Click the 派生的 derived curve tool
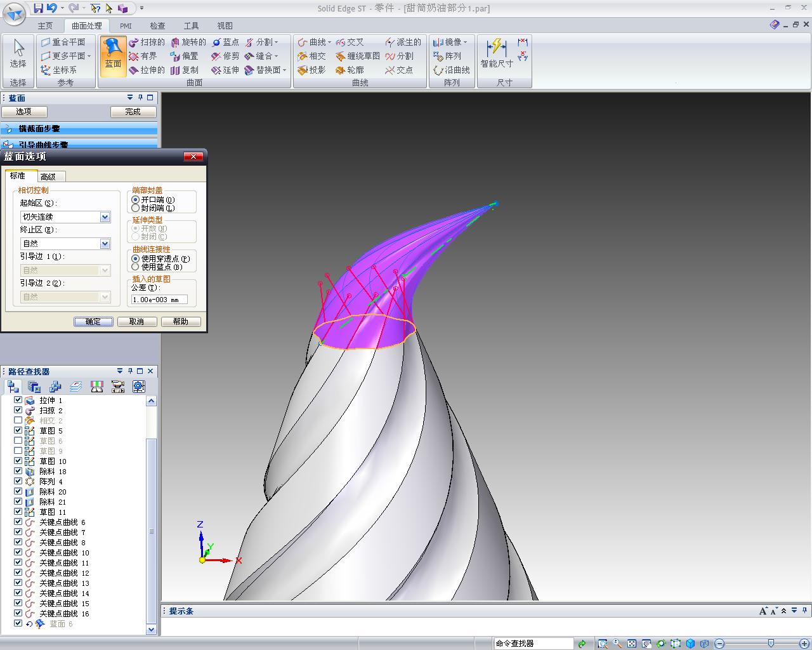Screen dimensions: 812x650 403,42
